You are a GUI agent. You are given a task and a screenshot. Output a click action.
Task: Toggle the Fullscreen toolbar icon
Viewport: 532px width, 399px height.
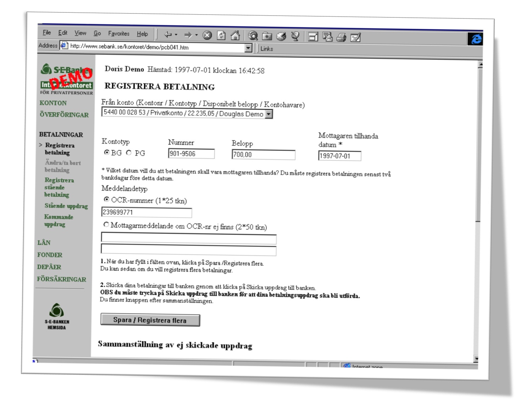tap(313, 37)
